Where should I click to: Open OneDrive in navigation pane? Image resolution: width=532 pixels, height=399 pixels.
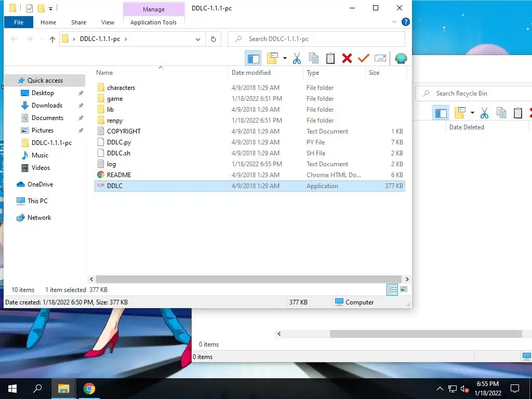coord(40,184)
